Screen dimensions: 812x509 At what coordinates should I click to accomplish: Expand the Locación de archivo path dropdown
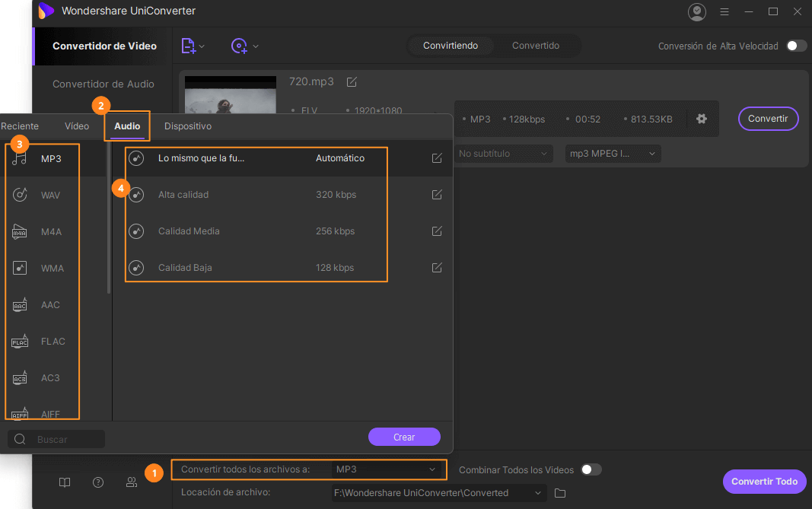tap(539, 493)
